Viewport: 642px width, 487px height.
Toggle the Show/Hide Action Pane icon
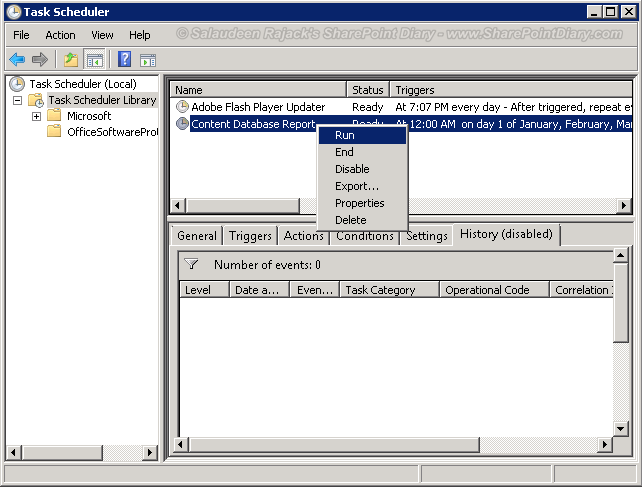tap(148, 60)
